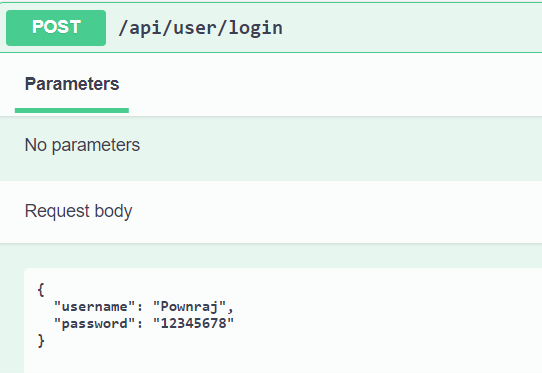The image size is (542, 373).
Task: Select the Parameters tab heading
Action: pyautogui.click(x=72, y=84)
